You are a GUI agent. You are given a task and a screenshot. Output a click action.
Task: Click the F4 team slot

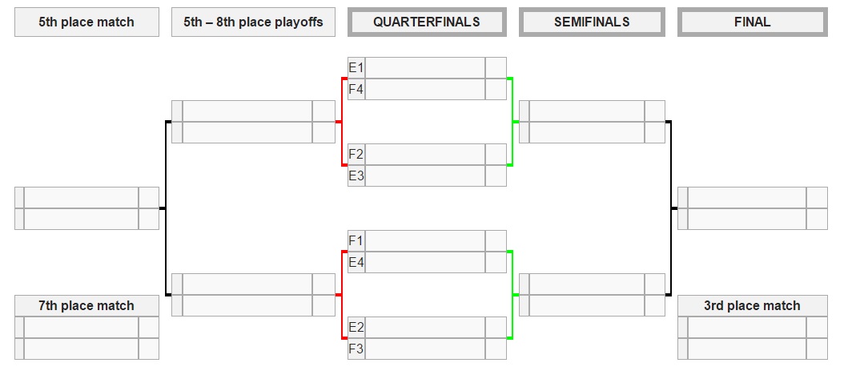coord(425,90)
